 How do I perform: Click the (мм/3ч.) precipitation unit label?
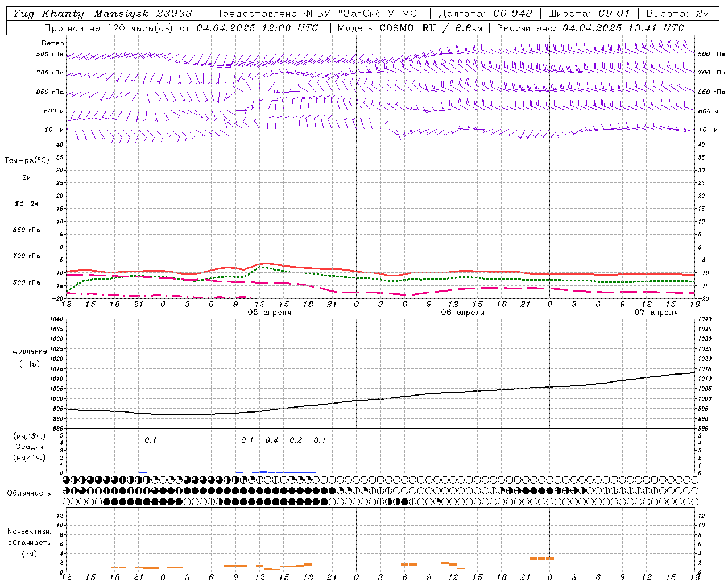(x=30, y=436)
